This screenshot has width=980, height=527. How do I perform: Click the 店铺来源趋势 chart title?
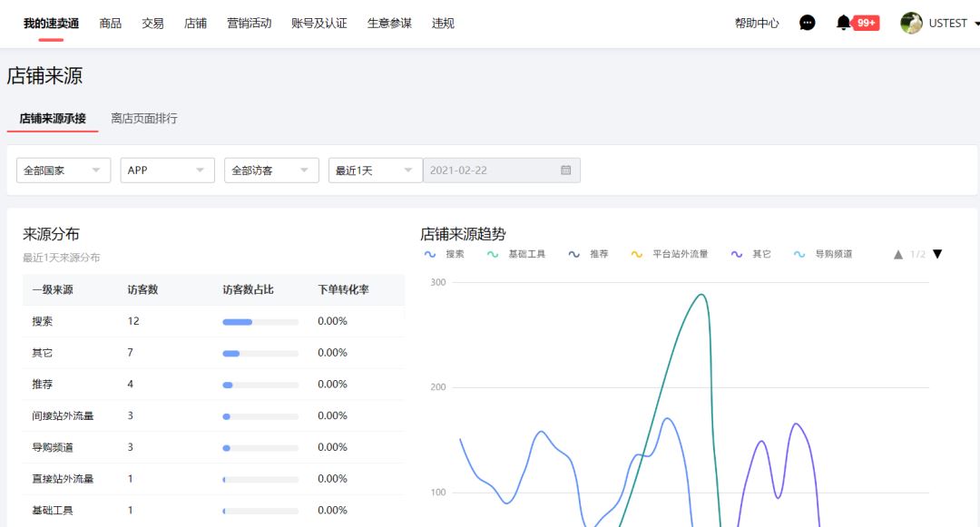[x=463, y=233]
